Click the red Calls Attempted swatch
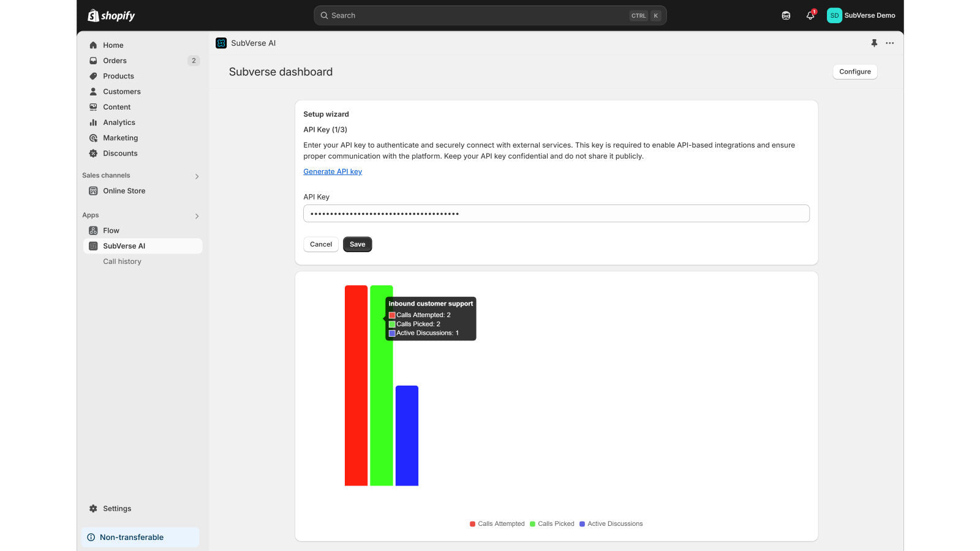The image size is (980, 551). (x=472, y=523)
